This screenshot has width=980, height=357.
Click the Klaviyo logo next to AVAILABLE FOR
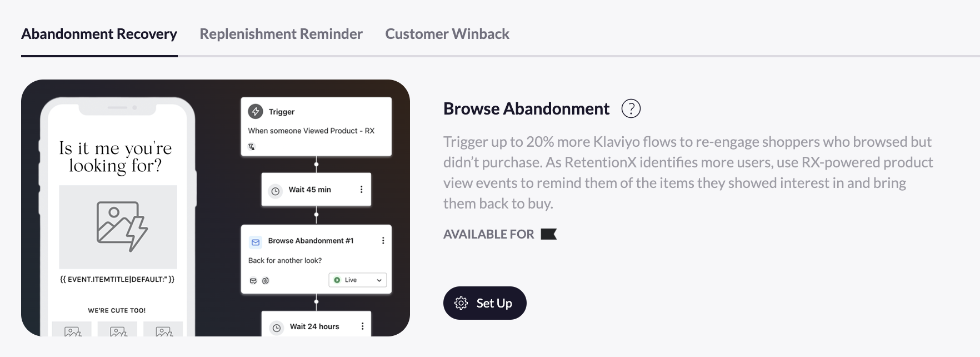pos(549,234)
